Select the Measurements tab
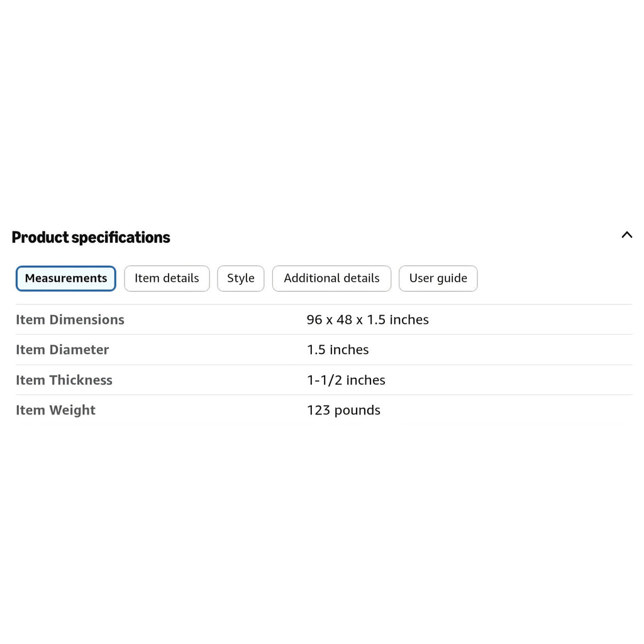This screenshot has width=644, height=644. pyautogui.click(x=65, y=279)
